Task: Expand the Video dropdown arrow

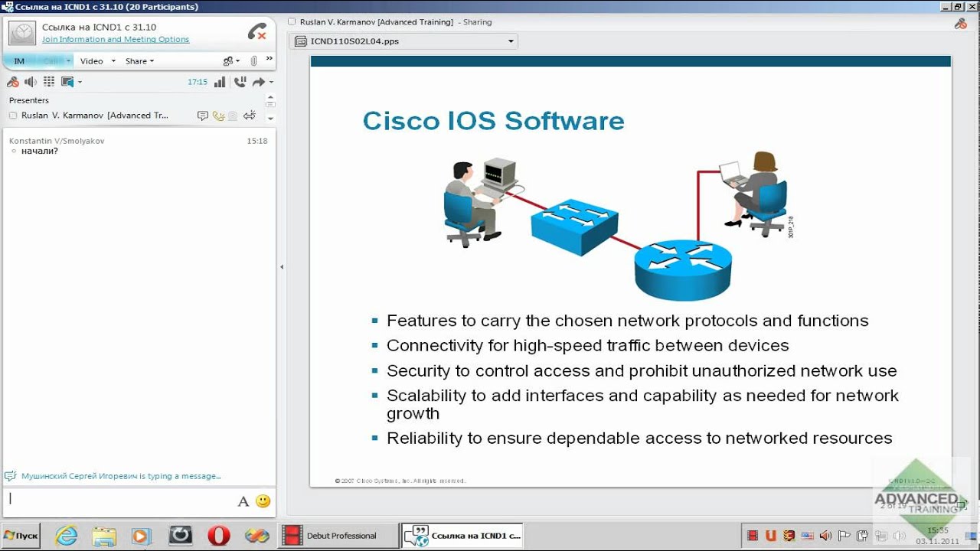Action: point(113,61)
